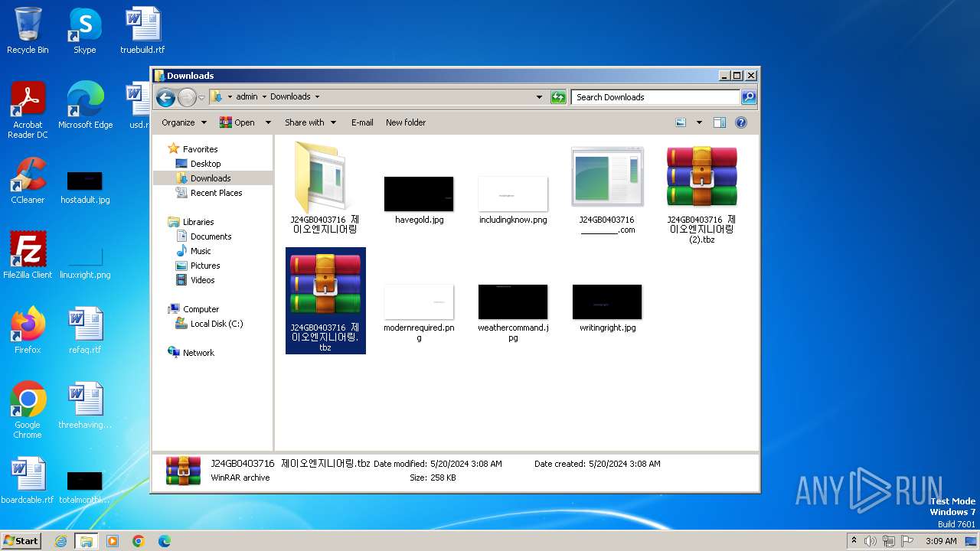Viewport: 980px width, 551px height.
Task: Open the Windows Start menu
Action: click(21, 540)
